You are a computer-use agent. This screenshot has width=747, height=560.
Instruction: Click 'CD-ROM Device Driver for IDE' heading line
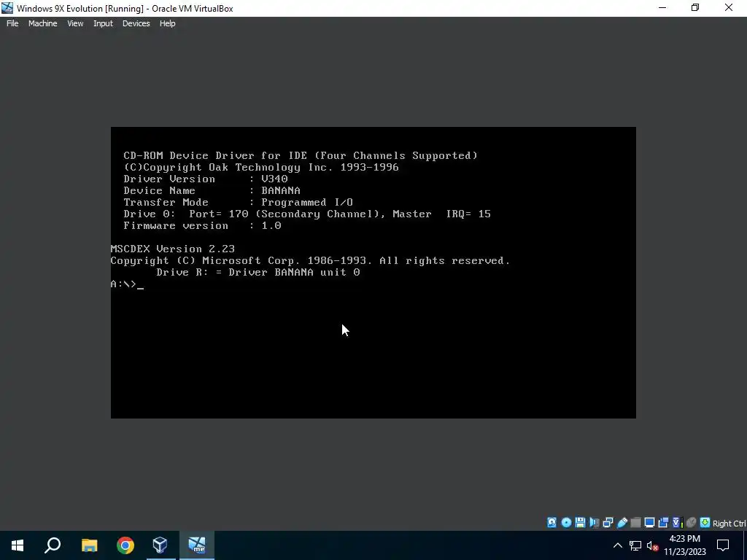[x=301, y=156]
